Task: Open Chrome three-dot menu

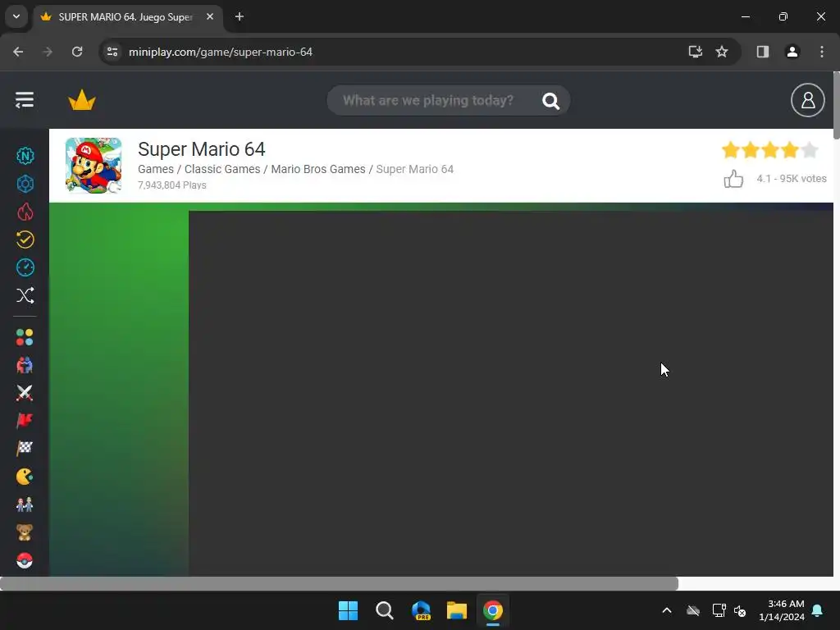Action: point(821,52)
